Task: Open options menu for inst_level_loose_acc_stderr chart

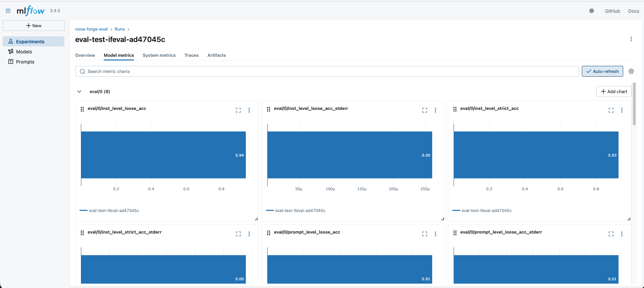Action: [x=435, y=110]
